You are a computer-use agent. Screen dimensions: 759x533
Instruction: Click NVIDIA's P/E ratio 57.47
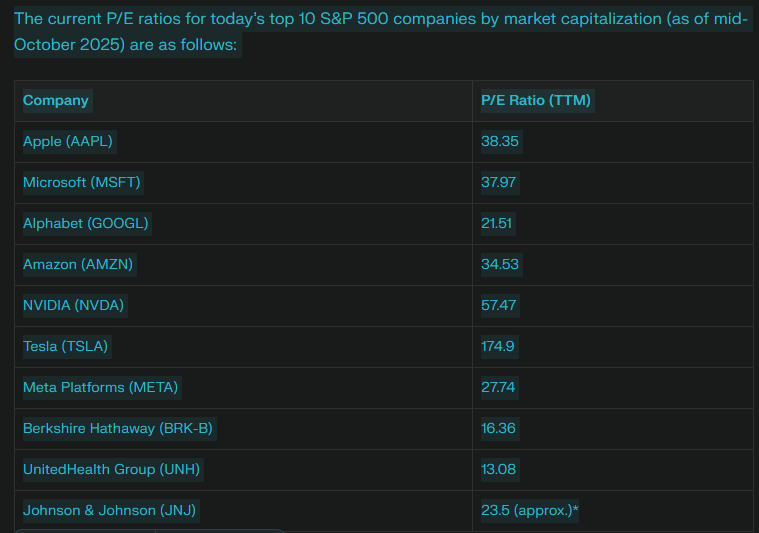click(x=499, y=305)
